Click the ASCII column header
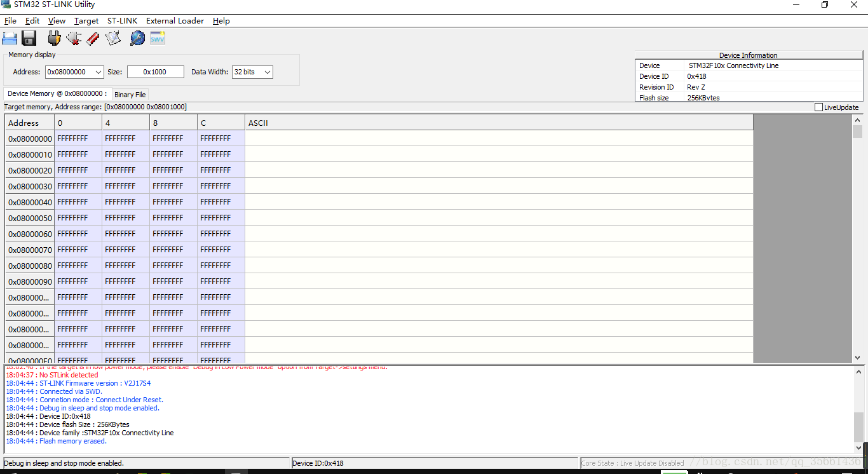868x474 pixels. 499,123
